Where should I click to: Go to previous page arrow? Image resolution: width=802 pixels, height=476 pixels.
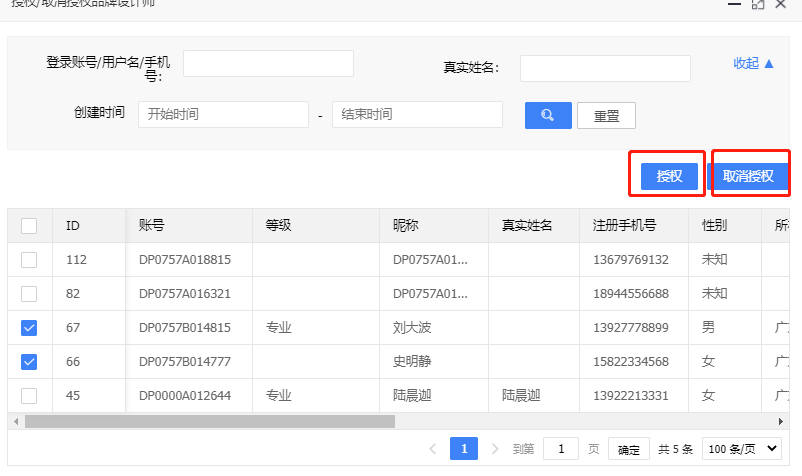[433, 449]
